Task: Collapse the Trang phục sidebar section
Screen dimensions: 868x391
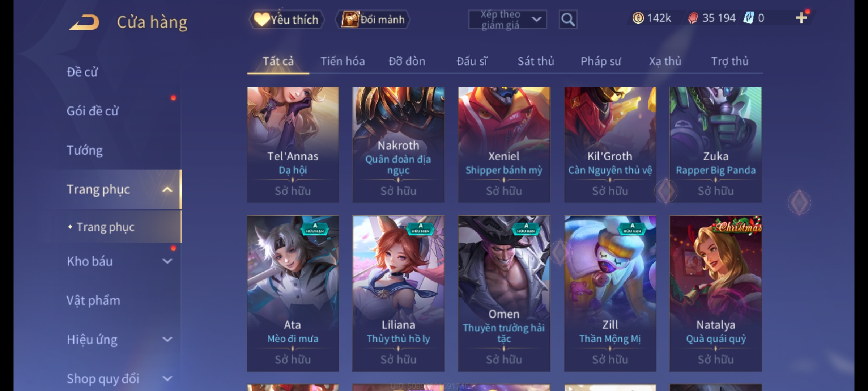Action: click(167, 189)
